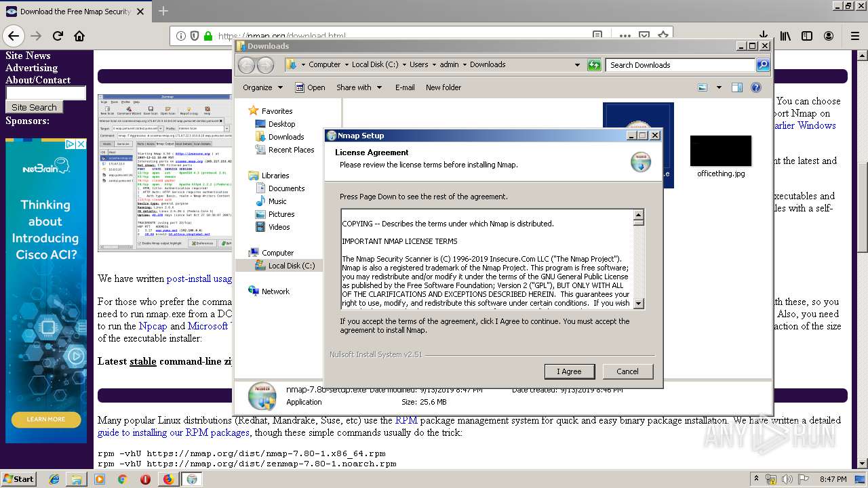This screenshot has height=488, width=868.
Task: Accept the Nmap license with I Agree
Action: [x=570, y=371]
